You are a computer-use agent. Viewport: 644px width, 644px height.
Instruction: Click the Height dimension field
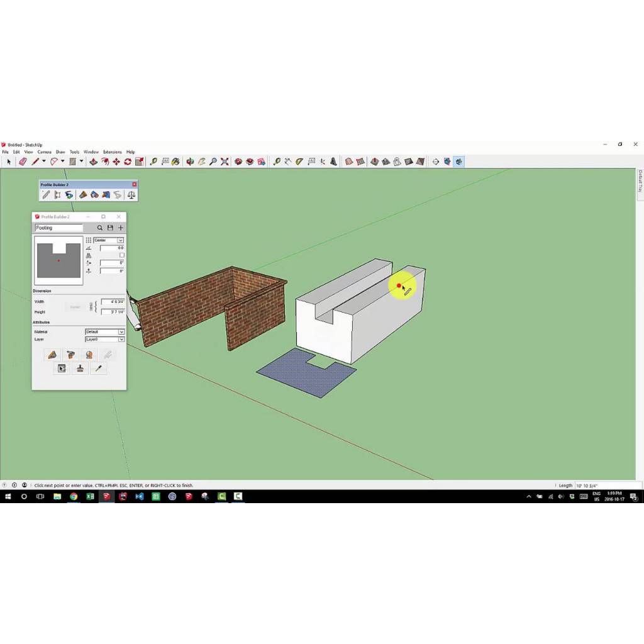coord(113,312)
